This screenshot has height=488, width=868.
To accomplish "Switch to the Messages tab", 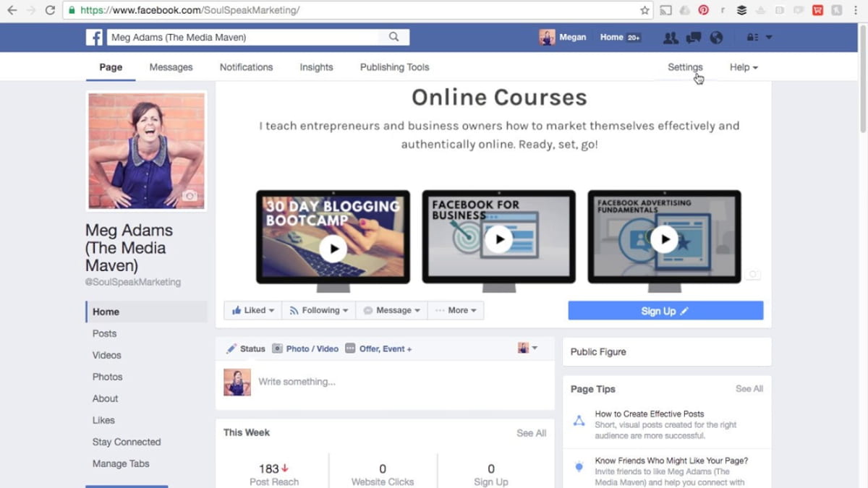I will 171,67.
